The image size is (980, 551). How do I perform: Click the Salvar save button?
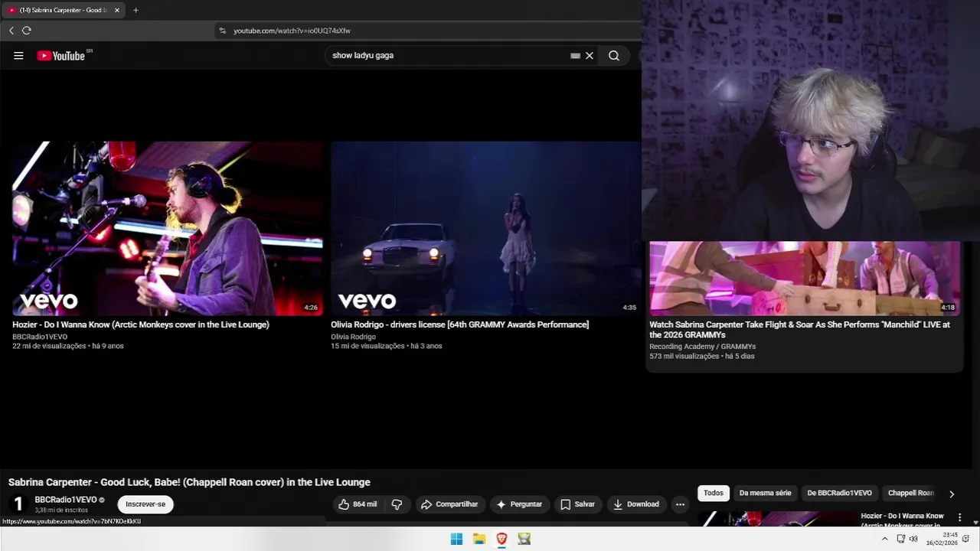pos(577,504)
